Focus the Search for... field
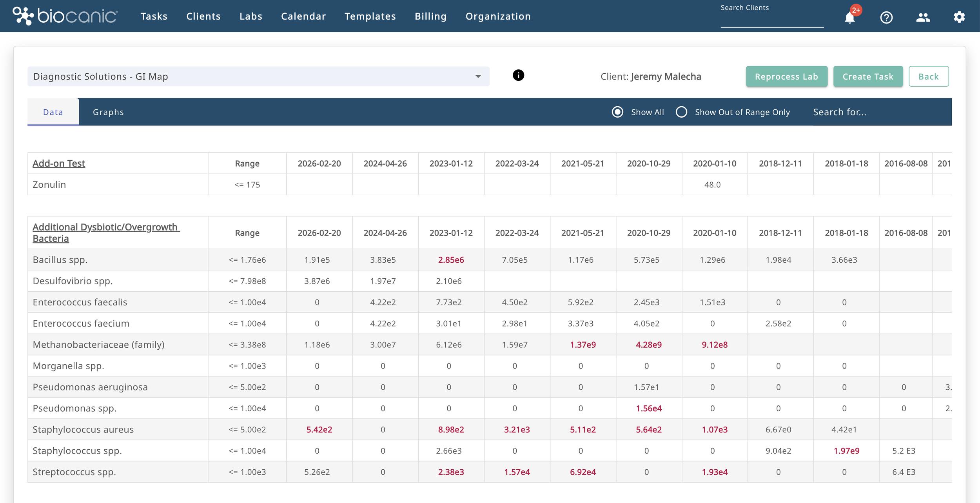Image resolution: width=980 pixels, height=503 pixels. [882, 113]
